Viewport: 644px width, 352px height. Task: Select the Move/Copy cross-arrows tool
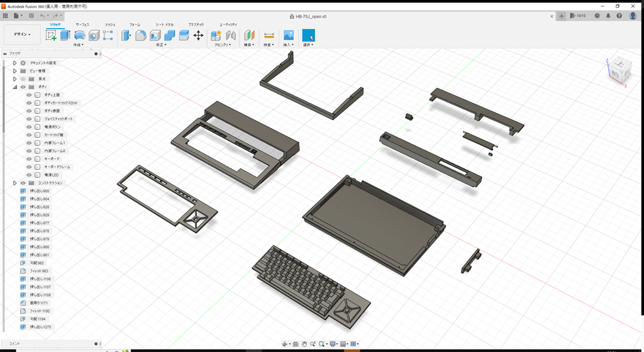pyautogui.click(x=198, y=35)
